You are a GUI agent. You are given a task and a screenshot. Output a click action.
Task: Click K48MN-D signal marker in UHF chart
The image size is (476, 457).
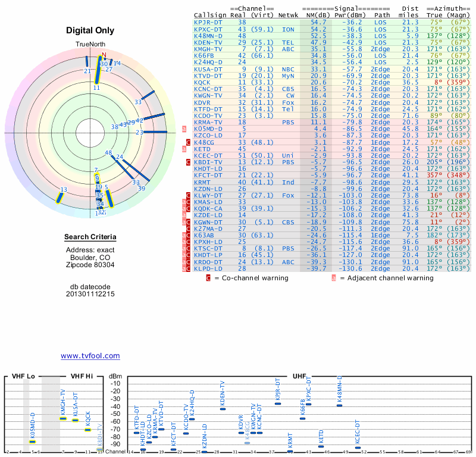coord(339,405)
